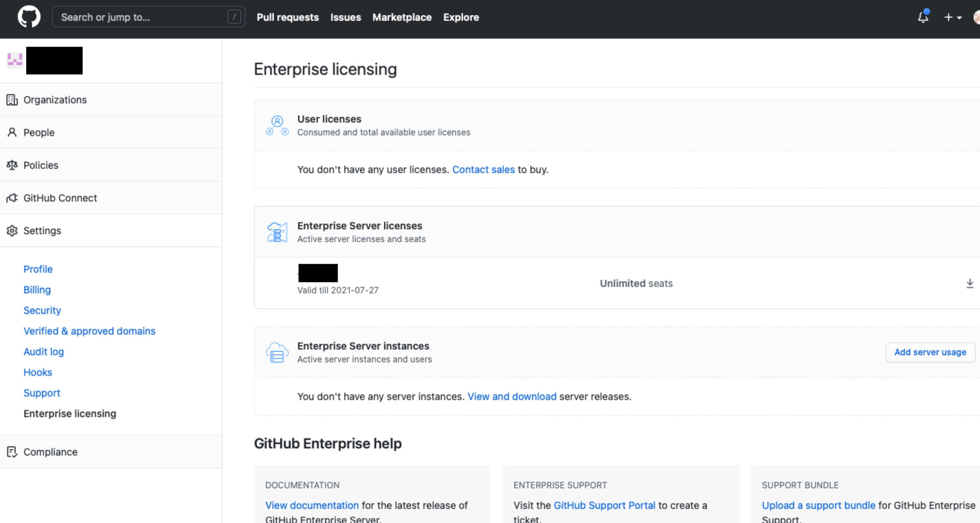The image size is (980, 523).
Task: Click the Enterprise Server instances cloud icon
Action: click(x=277, y=352)
